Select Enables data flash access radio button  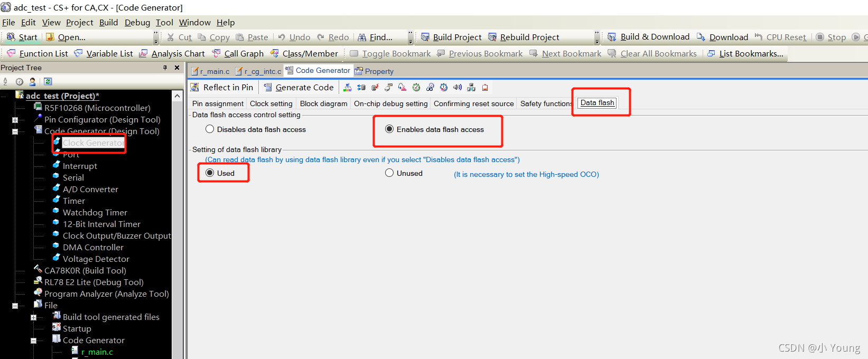pyautogui.click(x=389, y=129)
